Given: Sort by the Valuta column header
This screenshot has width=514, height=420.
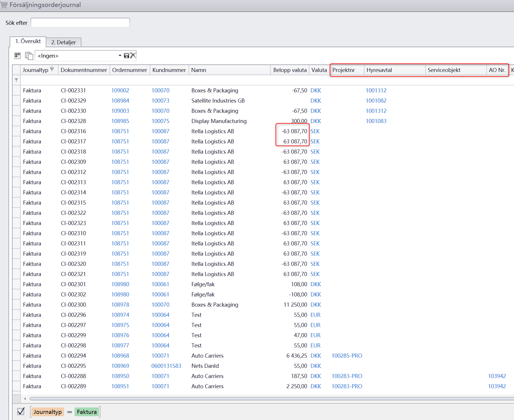Looking at the screenshot, I should pos(319,70).
